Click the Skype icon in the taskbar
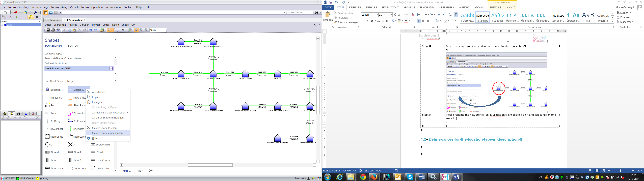The width and height of the screenshot is (644, 181). pos(410,177)
